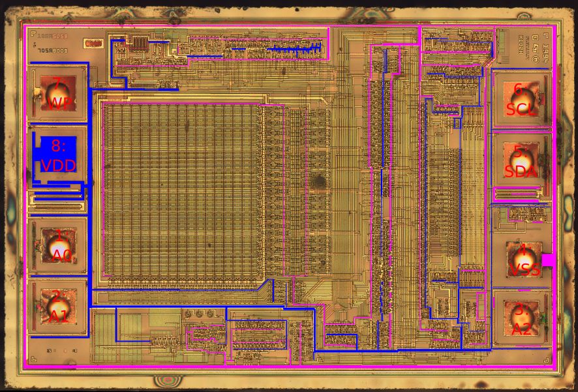Click the magenta tab right of VSS pad

549,260
